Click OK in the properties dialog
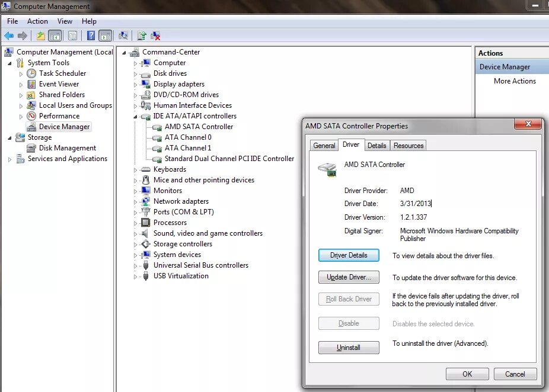Screen dimensions: 549x392 pyautogui.click(x=467, y=374)
